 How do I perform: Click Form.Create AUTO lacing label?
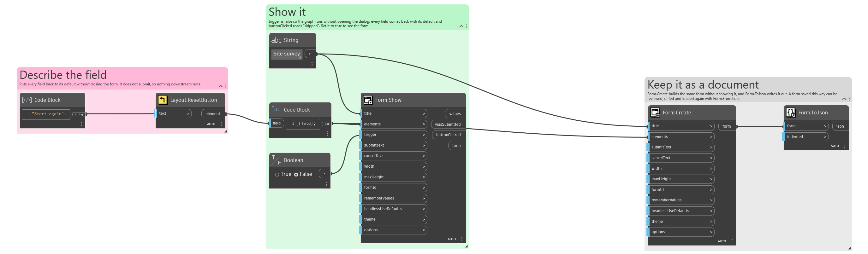[722, 241]
